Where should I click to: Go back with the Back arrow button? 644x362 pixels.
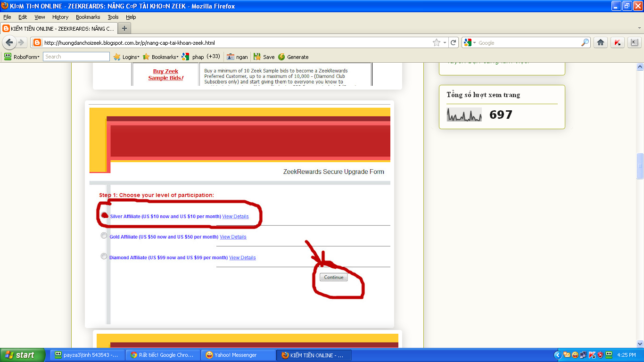click(x=9, y=42)
